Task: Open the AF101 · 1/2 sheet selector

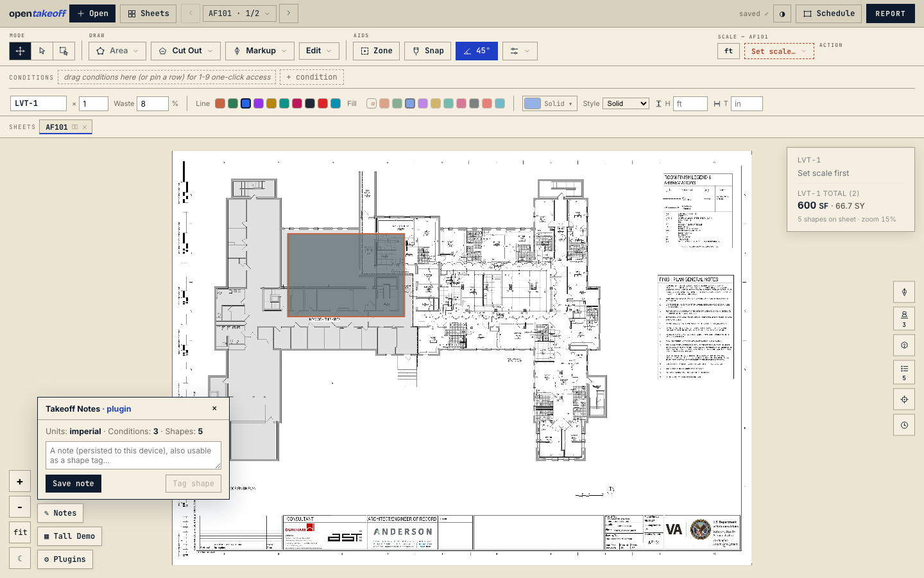Action: [239, 13]
